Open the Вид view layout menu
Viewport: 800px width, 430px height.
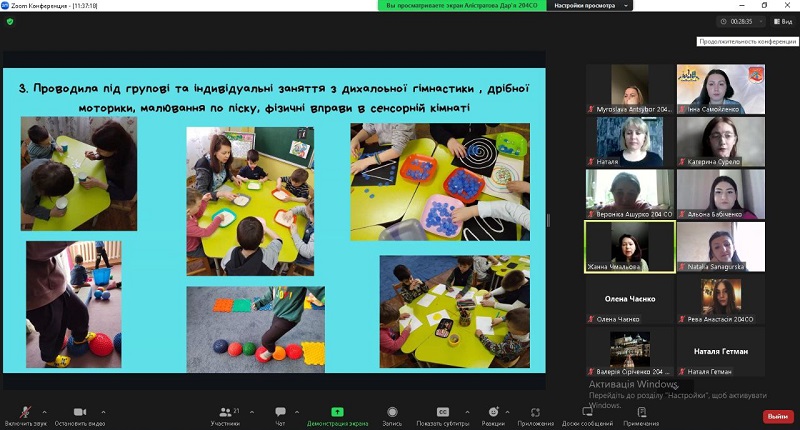pos(781,21)
